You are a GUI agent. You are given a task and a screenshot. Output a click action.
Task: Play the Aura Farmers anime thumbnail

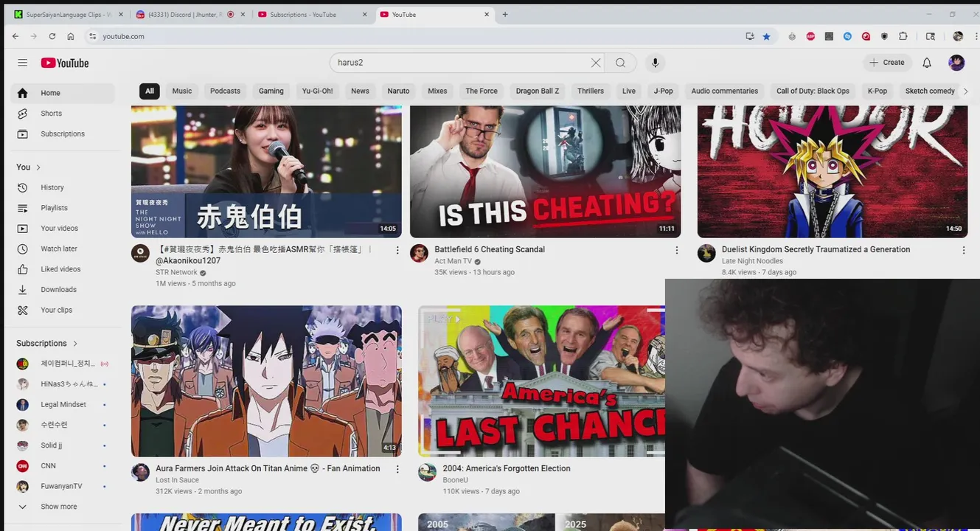(x=266, y=381)
